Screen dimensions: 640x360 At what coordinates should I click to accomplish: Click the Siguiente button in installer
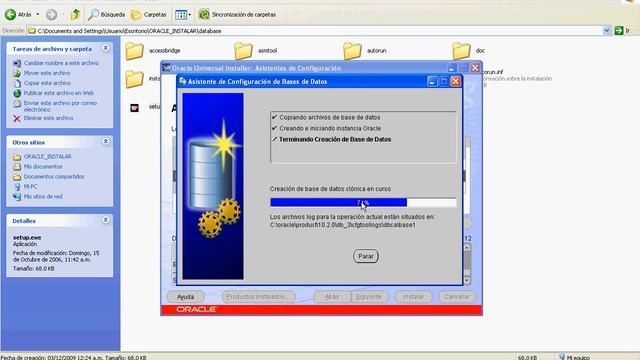coord(369,297)
